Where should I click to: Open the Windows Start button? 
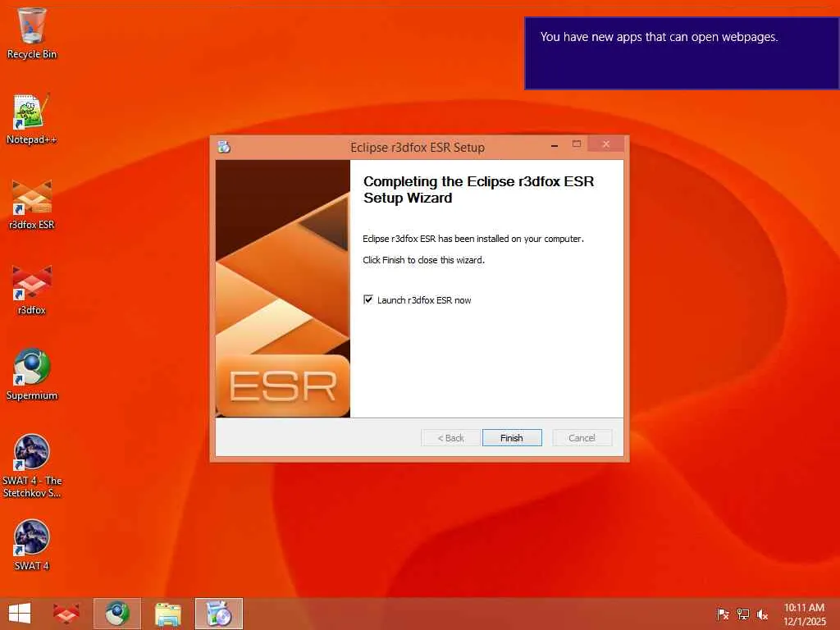20,614
